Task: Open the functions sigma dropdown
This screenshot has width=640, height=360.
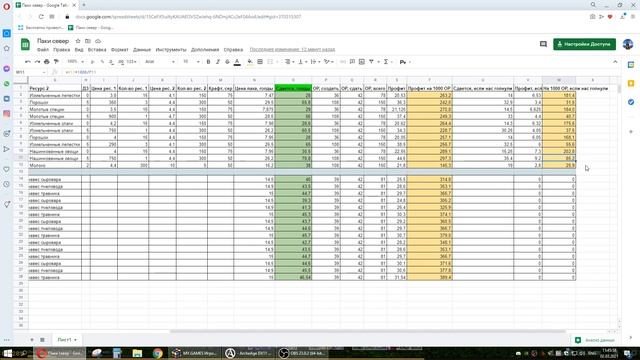Action: point(387,62)
